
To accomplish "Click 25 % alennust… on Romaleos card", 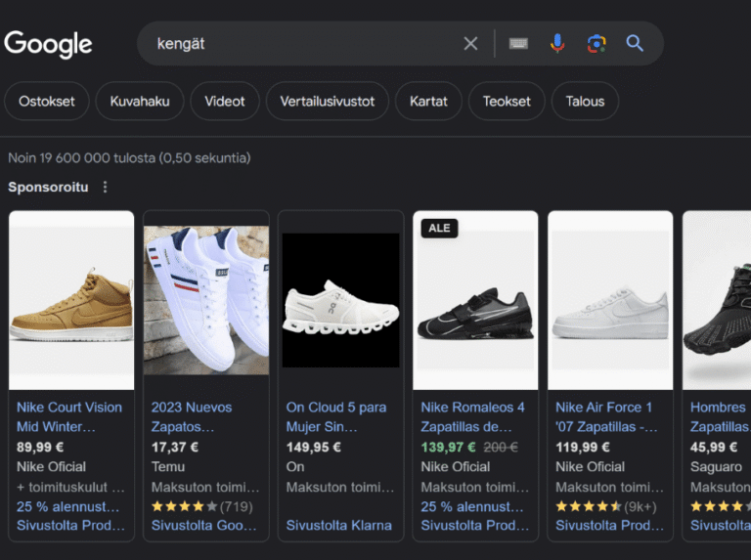I will [472, 506].
